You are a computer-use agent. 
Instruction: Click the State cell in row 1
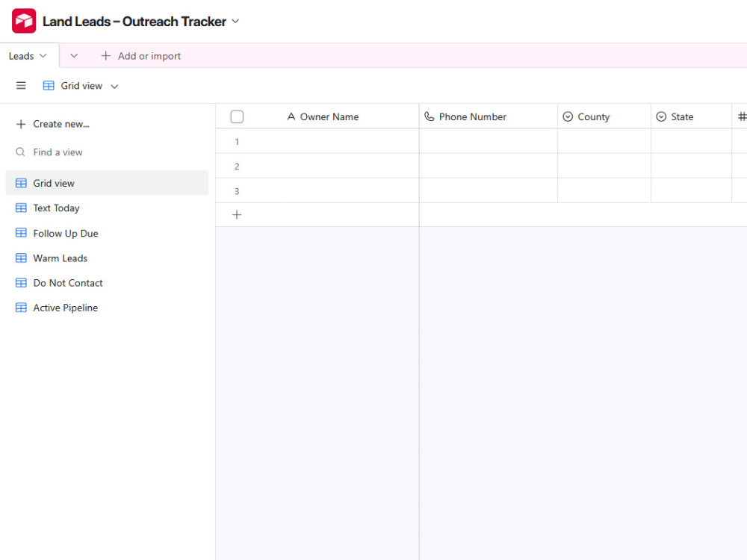tap(691, 141)
